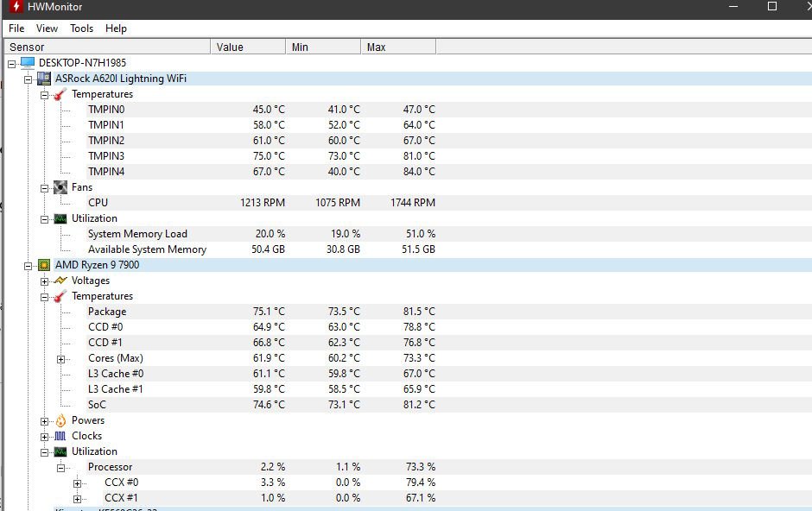Viewport: 812px width, 511px height.
Task: Collapse the Ryzen Temperatures group
Action: pos(45,297)
